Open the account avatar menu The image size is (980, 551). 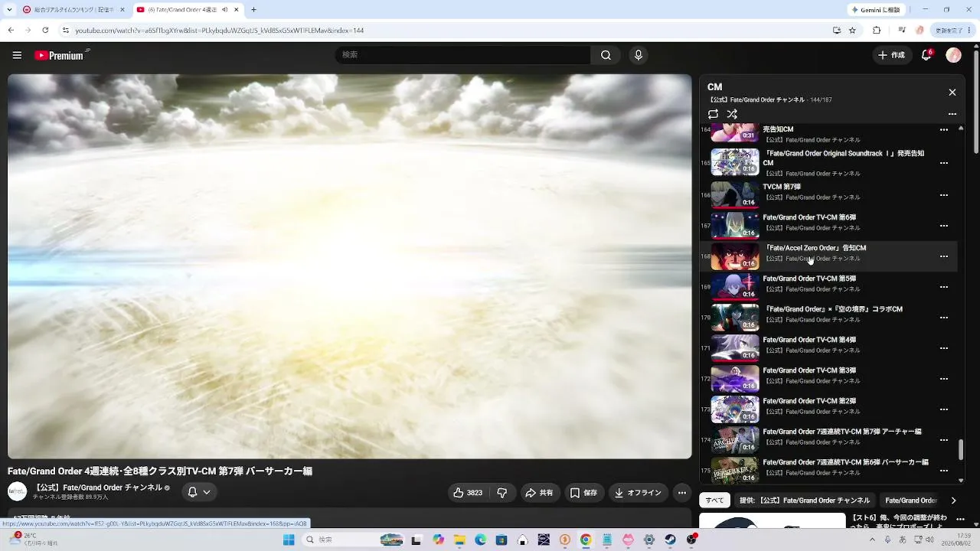click(953, 55)
